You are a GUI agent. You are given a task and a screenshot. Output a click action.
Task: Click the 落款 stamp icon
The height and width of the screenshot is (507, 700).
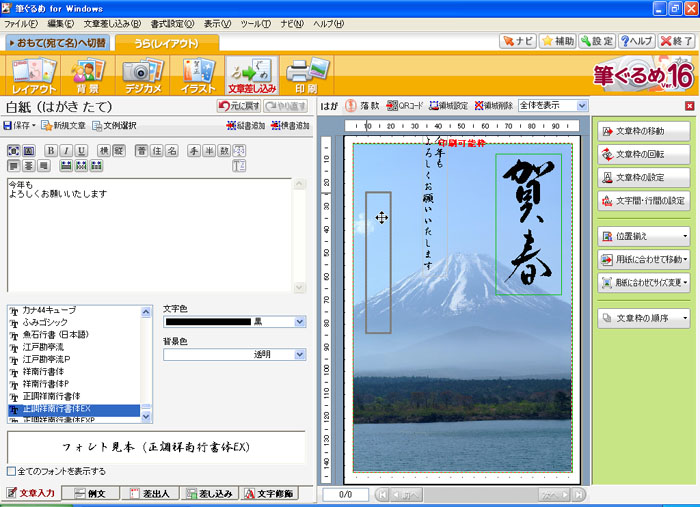coord(359,105)
